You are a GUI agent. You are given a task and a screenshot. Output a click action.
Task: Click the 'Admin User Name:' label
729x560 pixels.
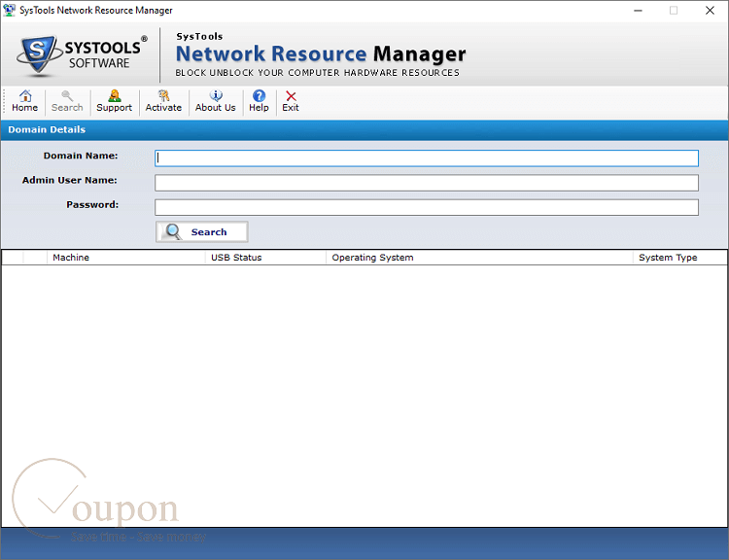coord(70,180)
